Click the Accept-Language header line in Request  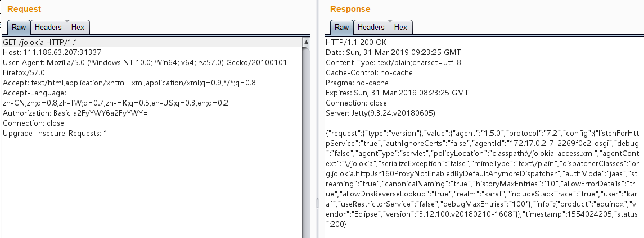pos(35,93)
